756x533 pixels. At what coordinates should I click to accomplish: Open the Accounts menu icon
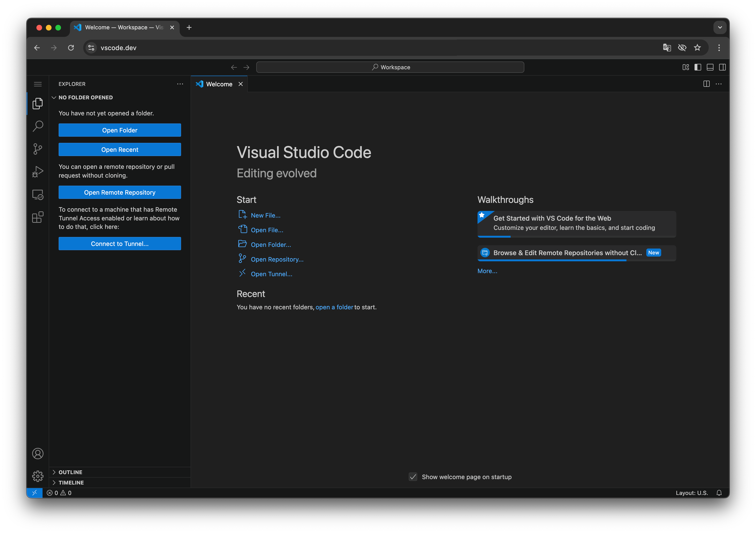point(38,454)
